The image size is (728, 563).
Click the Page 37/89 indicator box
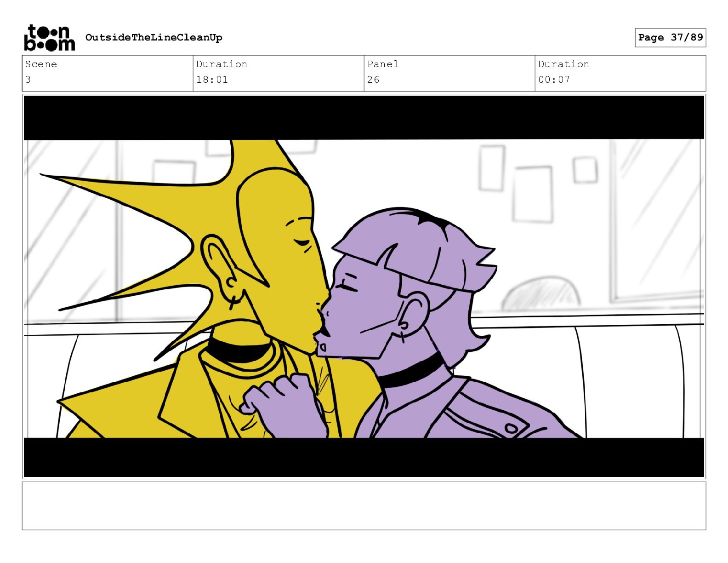click(x=670, y=37)
